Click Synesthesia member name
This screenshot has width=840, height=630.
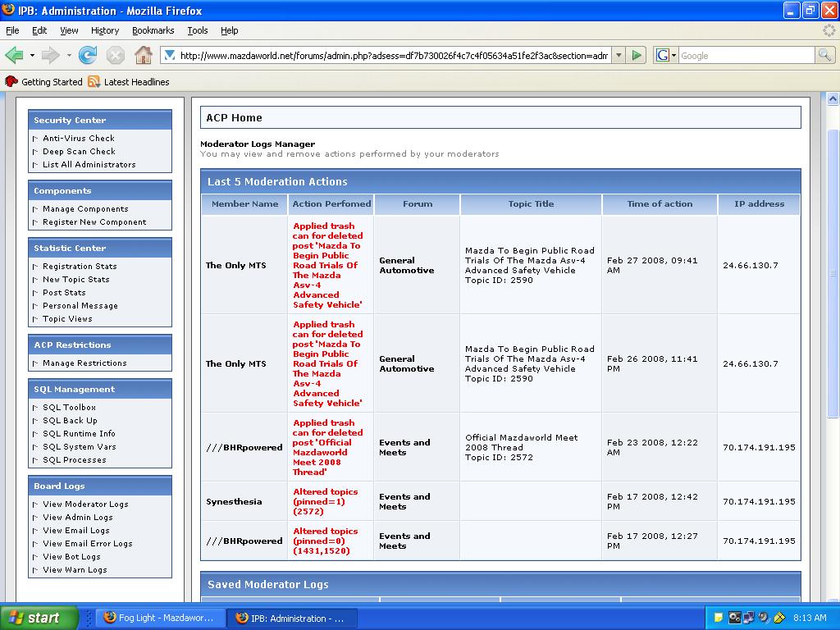(234, 501)
